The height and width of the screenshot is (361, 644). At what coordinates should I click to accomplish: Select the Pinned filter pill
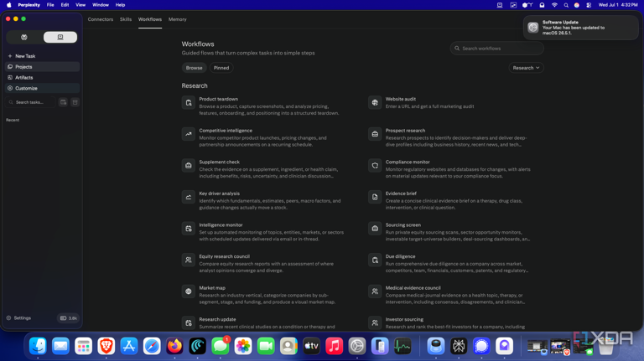pyautogui.click(x=221, y=68)
